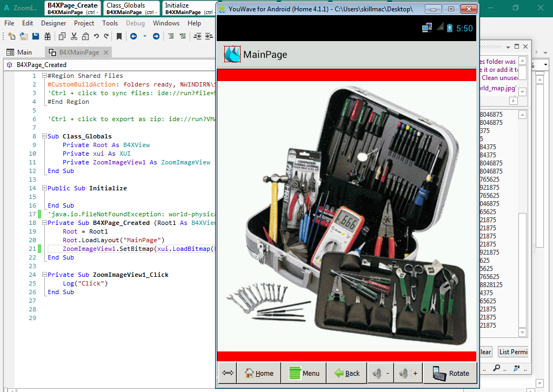Click the Navigate Backward blue arrow
Viewport: 553px width, 392px height.
(x=134, y=36)
